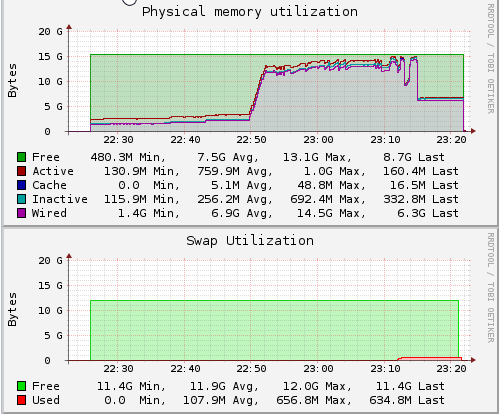Click the blue Cache legend swatch
The image size is (500, 414).
click(x=21, y=185)
